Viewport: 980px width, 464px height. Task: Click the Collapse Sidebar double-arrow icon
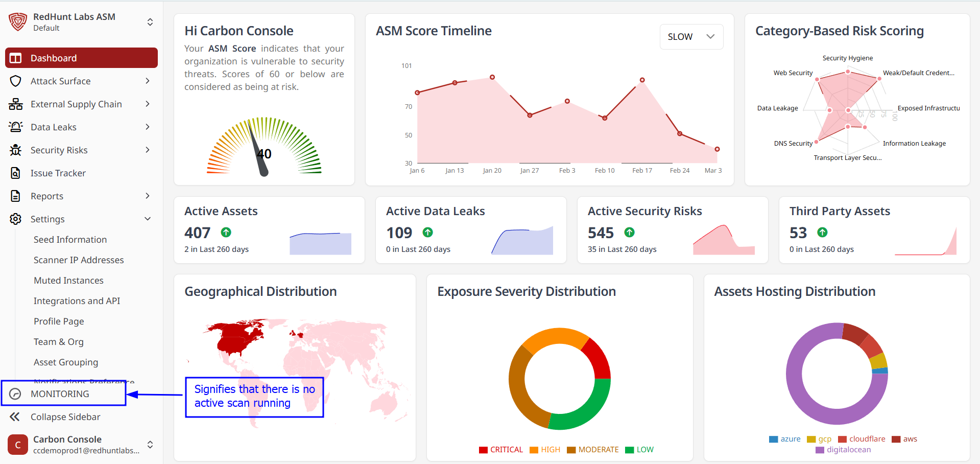click(x=15, y=417)
